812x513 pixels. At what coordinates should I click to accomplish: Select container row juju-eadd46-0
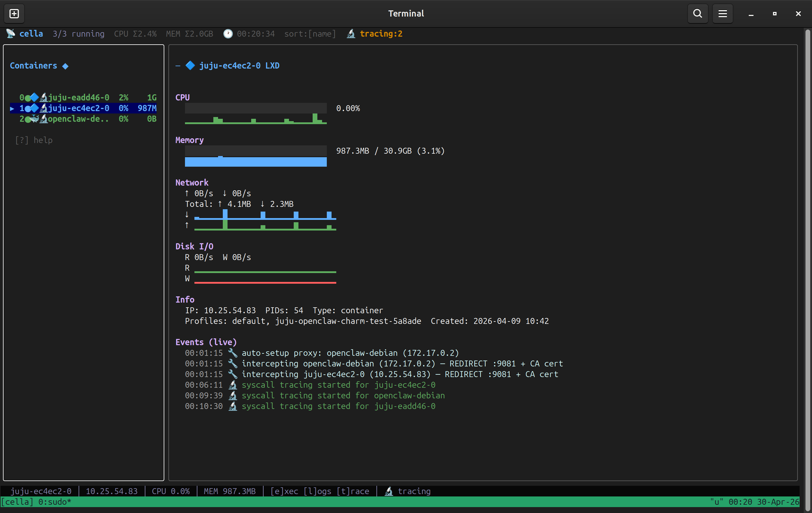[83, 98]
